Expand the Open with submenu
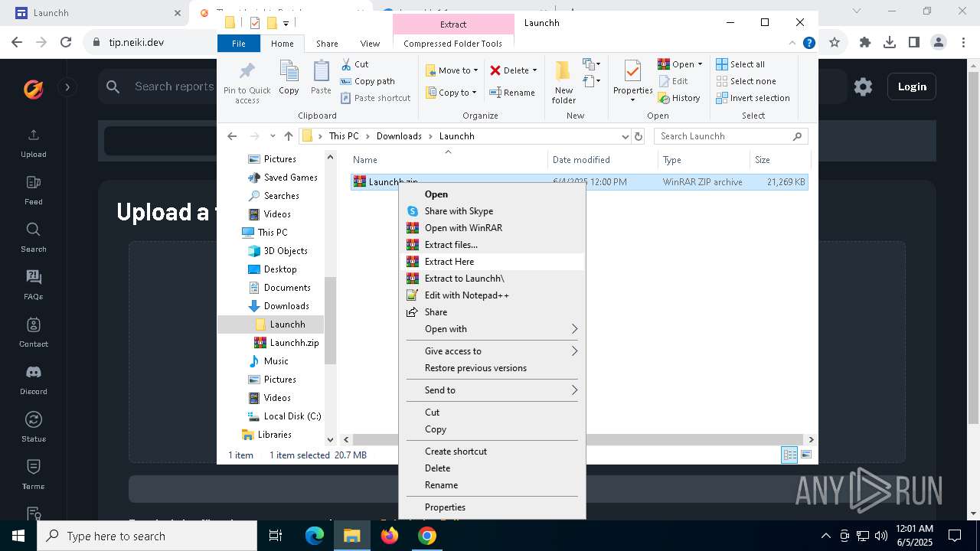980x551 pixels. point(492,329)
